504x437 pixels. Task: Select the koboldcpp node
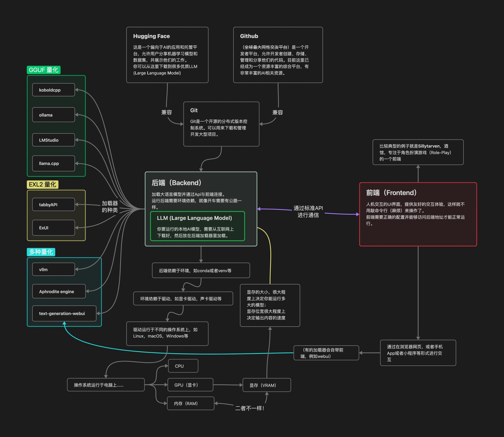point(53,90)
